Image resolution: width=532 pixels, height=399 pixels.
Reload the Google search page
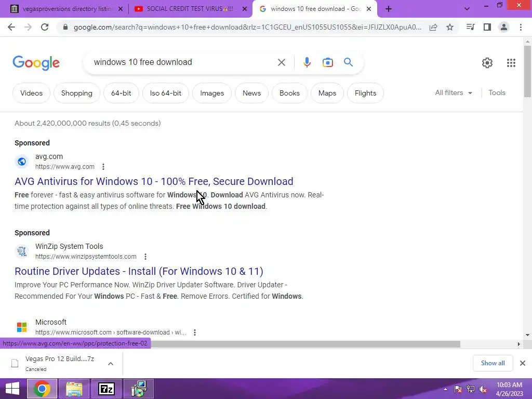coord(45,27)
